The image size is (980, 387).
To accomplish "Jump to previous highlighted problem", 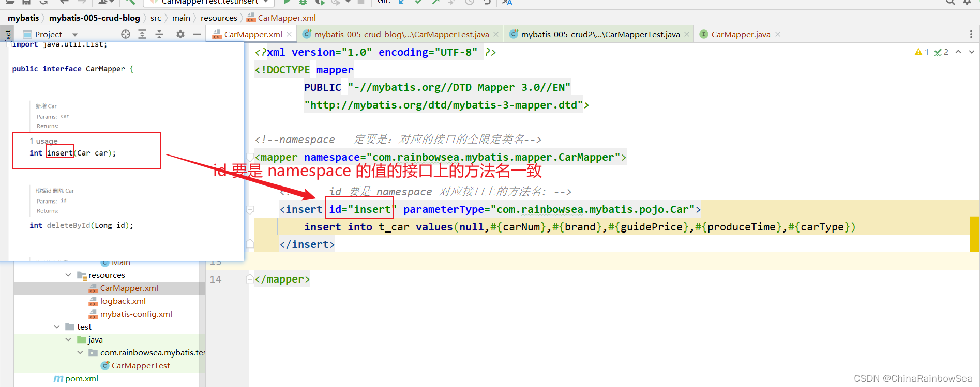I will pos(958,52).
